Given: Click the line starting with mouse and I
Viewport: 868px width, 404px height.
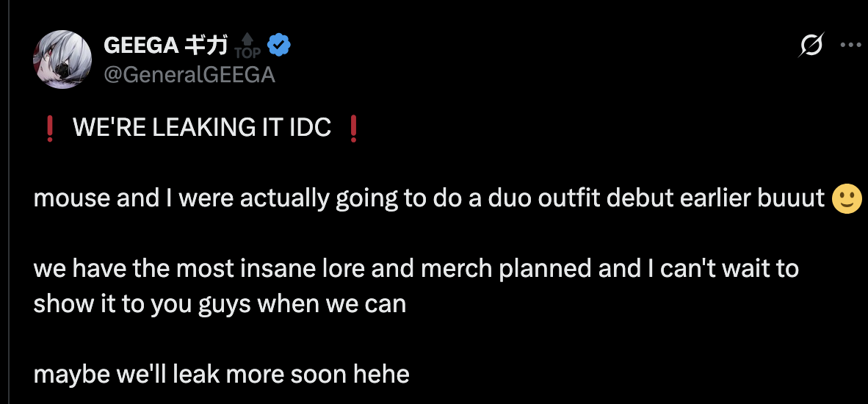Looking at the screenshot, I should pyautogui.click(x=447, y=198).
